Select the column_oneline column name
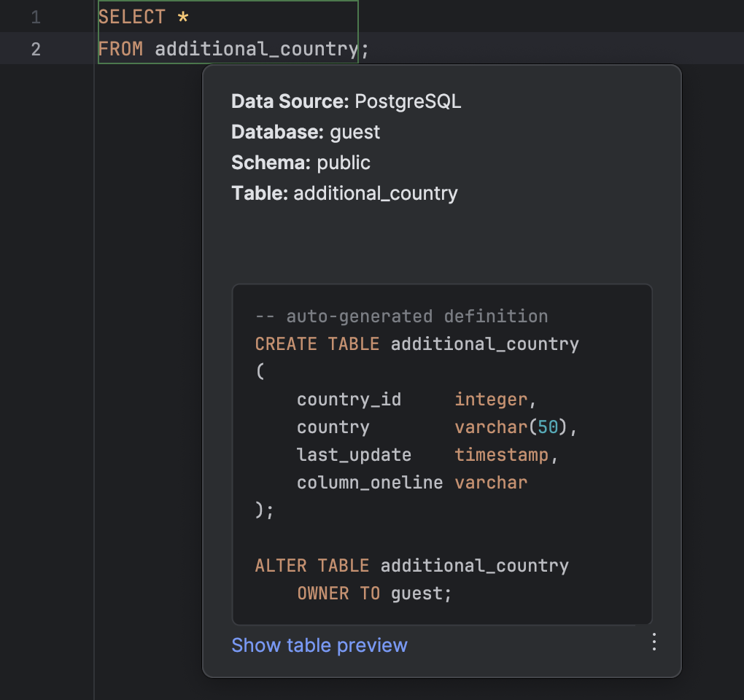Viewport: 744px width, 700px height. (x=369, y=482)
